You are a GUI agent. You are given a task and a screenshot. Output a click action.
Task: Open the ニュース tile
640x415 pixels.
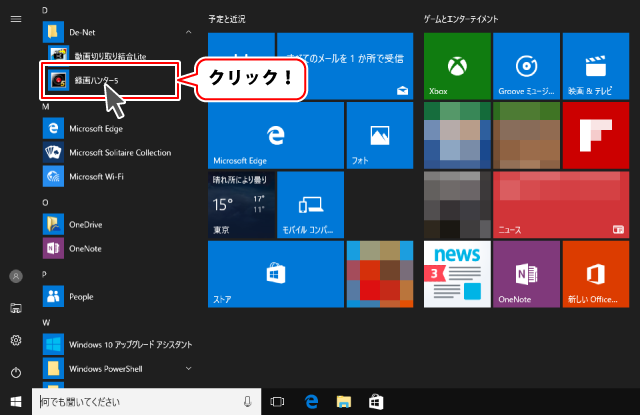(561, 204)
